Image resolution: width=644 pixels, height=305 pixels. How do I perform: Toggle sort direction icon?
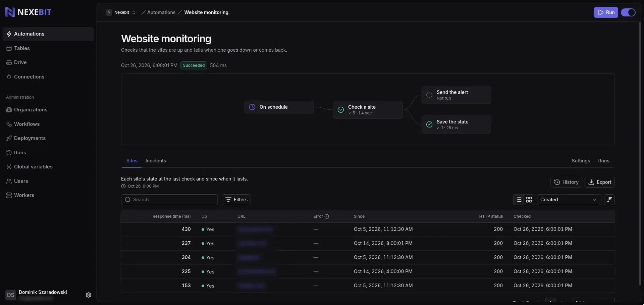pyautogui.click(x=609, y=200)
